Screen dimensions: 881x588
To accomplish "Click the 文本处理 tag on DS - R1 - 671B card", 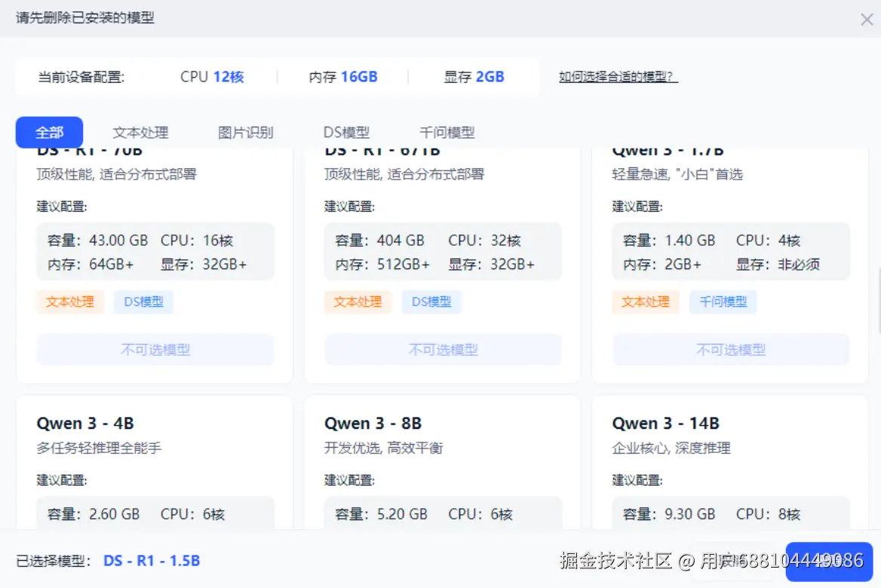I will (x=358, y=302).
